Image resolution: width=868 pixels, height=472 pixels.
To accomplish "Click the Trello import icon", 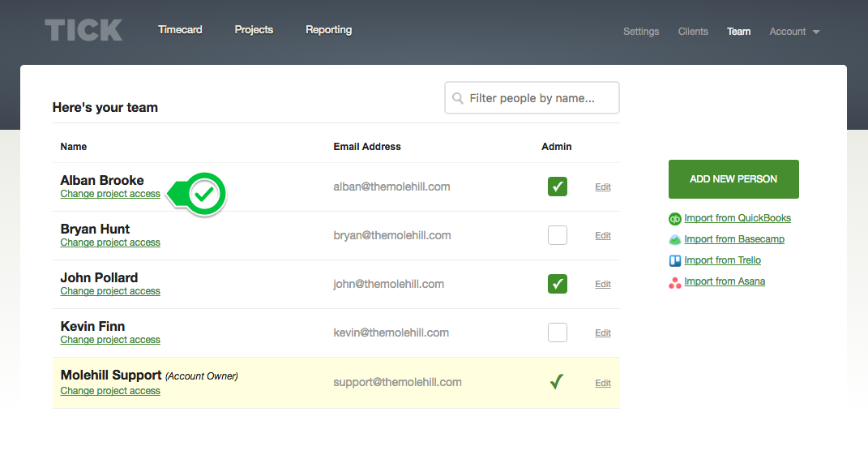I will coord(674,261).
